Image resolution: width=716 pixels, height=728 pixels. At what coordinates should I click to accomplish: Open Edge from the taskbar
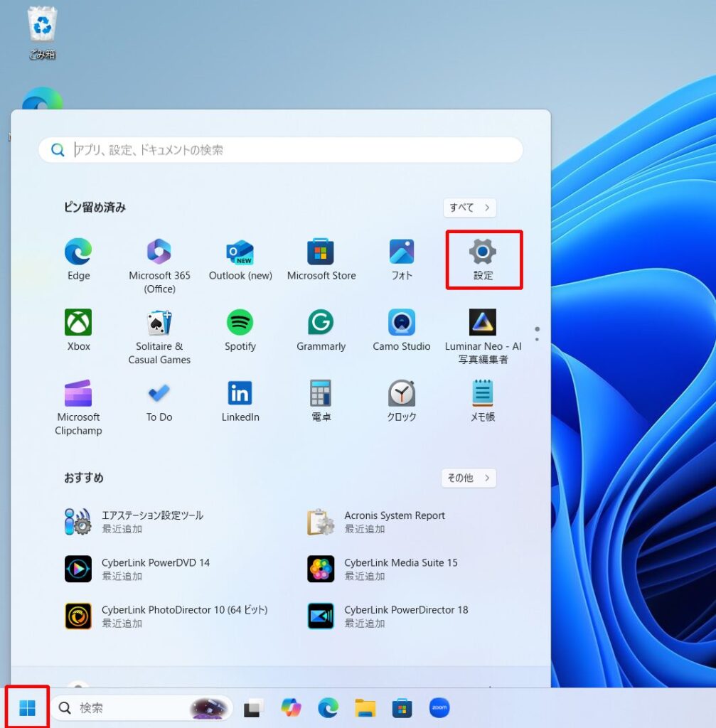tap(328, 707)
